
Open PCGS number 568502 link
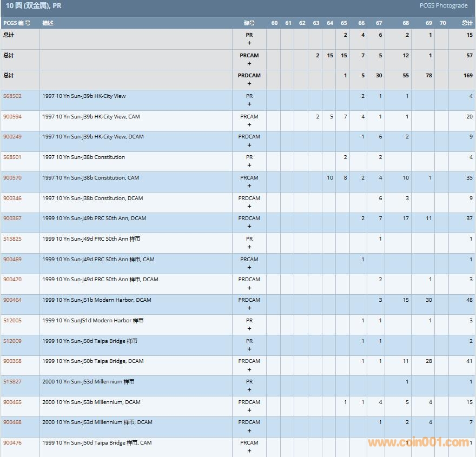12,96
